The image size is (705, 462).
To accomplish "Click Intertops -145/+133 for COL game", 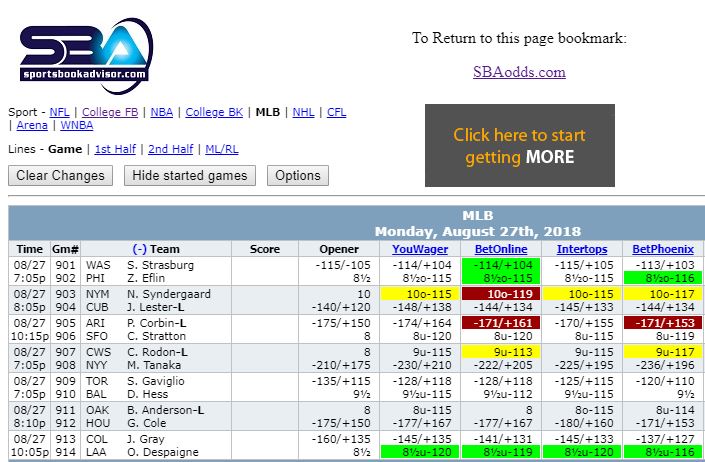I will coord(584,439).
